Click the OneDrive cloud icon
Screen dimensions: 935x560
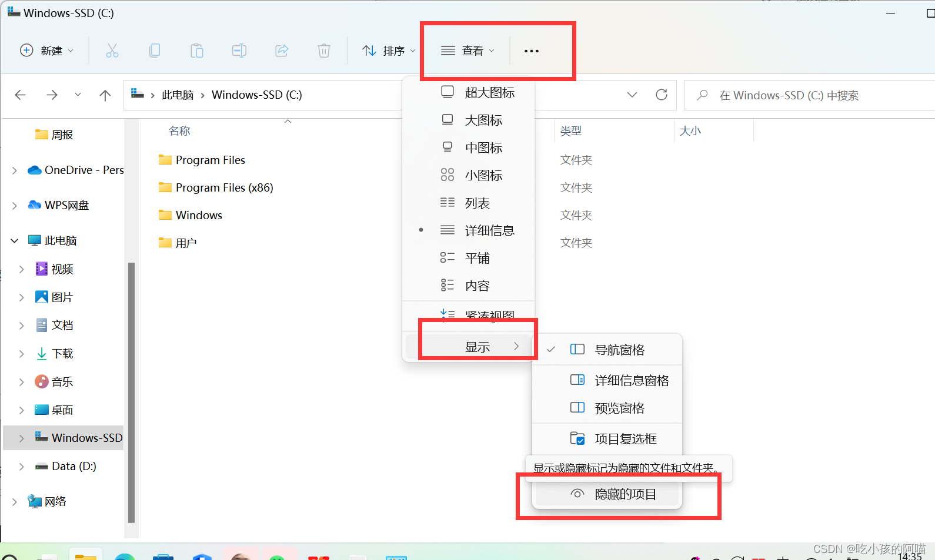35,170
